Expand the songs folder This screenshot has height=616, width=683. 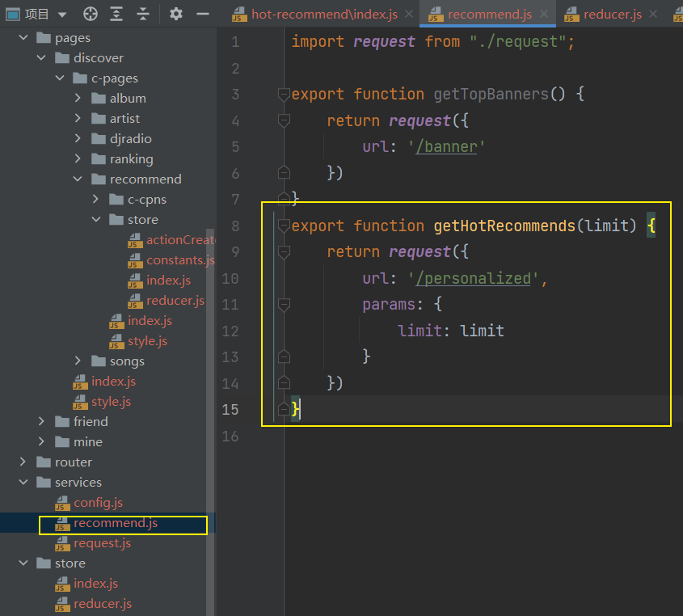tap(78, 361)
